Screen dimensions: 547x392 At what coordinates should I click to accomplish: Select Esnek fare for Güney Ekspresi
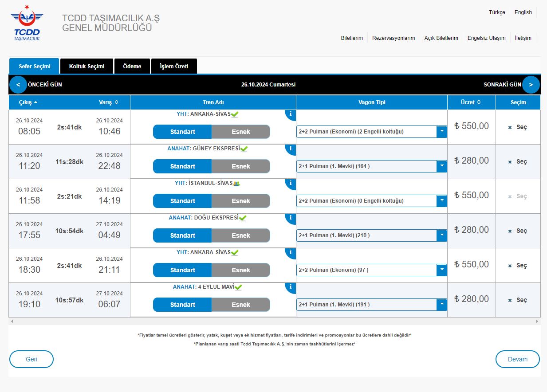click(240, 166)
